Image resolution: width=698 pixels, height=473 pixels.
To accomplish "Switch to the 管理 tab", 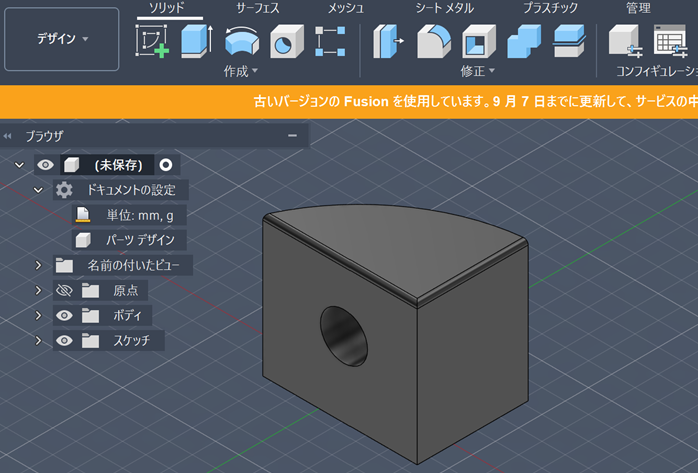I will click(638, 8).
